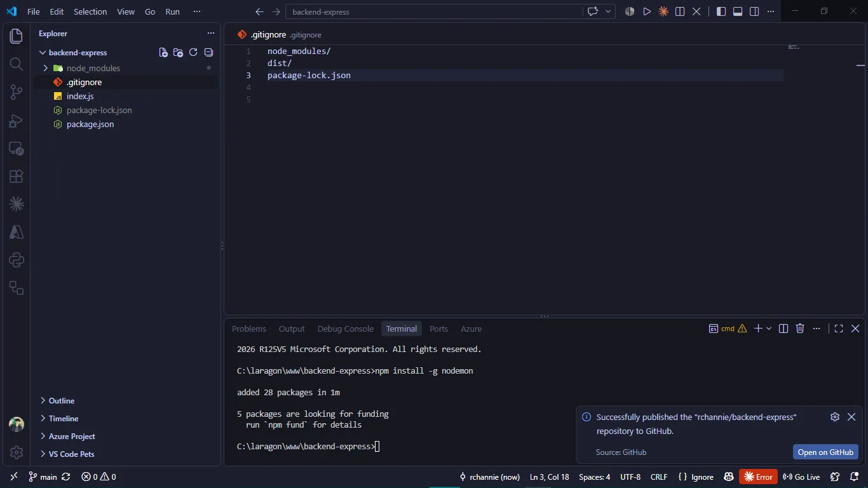Collapse the backend-express root folder
The height and width of the screenshot is (488, 868).
coord(43,53)
